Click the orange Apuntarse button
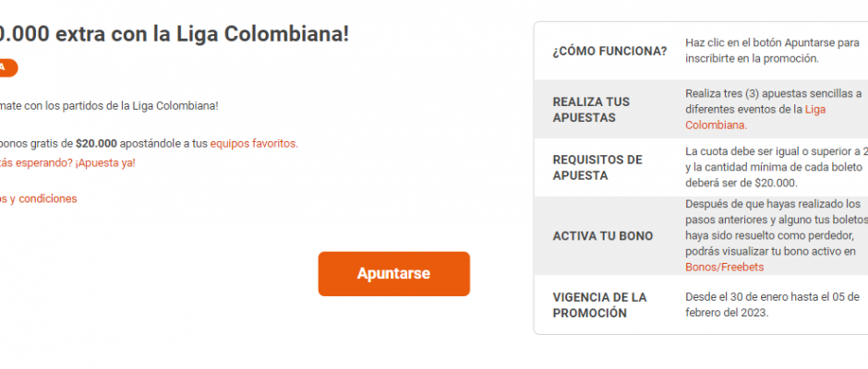 pos(393,274)
